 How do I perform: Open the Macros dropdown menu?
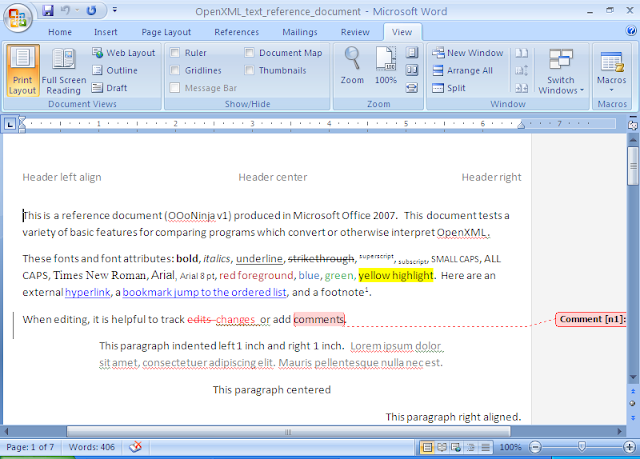tap(611, 72)
